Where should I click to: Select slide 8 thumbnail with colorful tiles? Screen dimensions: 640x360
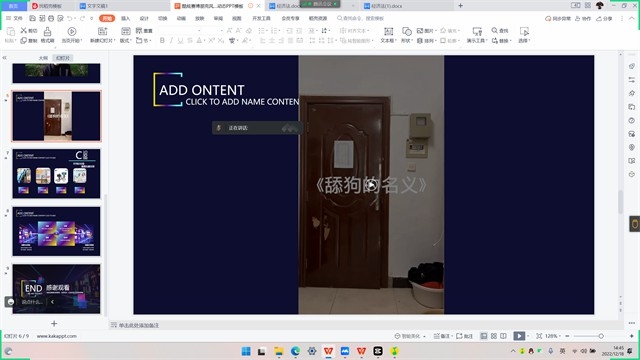click(56, 231)
